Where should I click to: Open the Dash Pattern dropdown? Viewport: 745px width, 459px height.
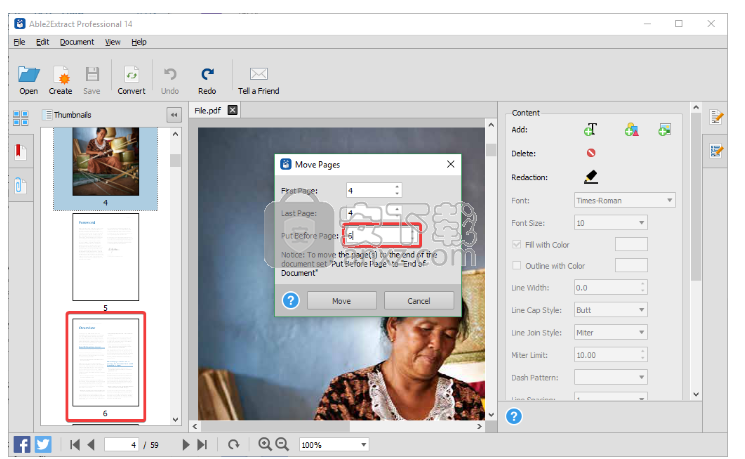tap(611, 377)
